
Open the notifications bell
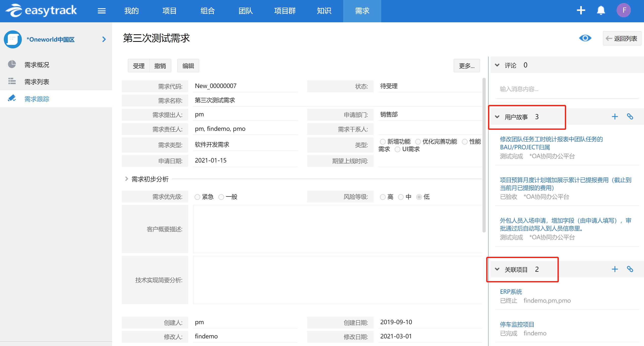pyautogui.click(x=601, y=10)
